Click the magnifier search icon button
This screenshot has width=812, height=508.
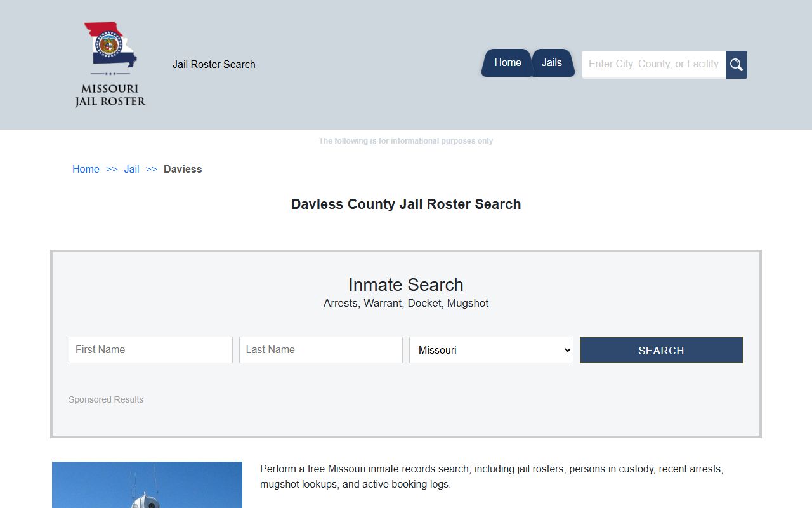[737, 65]
